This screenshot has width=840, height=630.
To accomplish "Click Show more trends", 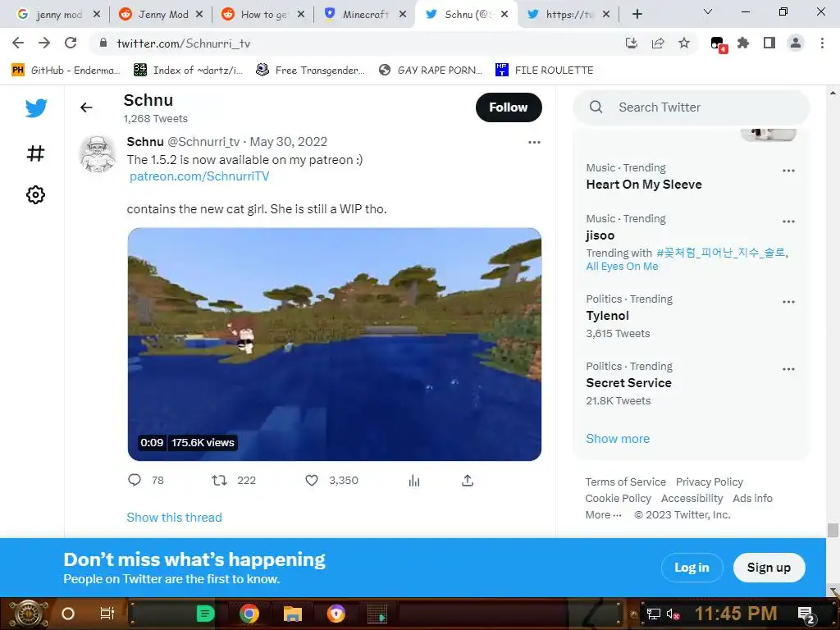I will click(618, 439).
